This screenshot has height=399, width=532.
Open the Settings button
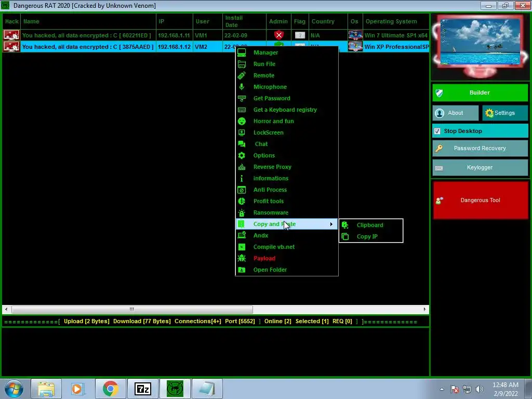[x=505, y=113]
